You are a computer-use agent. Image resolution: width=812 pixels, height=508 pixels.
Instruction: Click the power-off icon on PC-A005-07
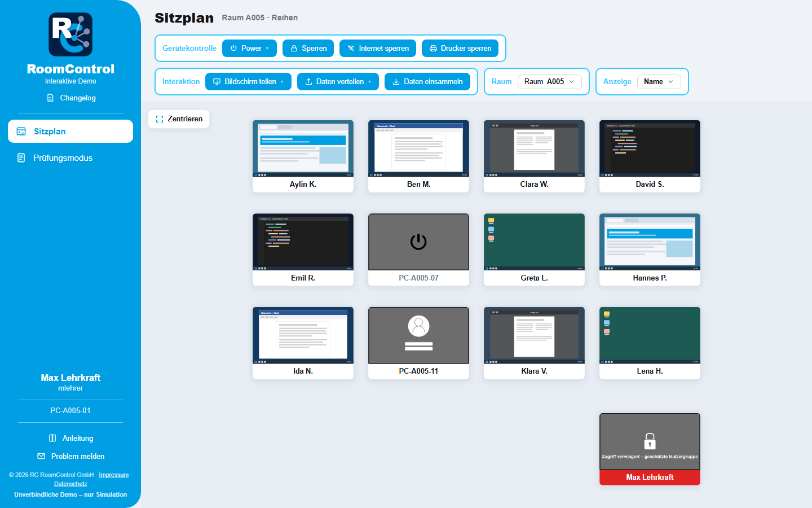coord(418,242)
